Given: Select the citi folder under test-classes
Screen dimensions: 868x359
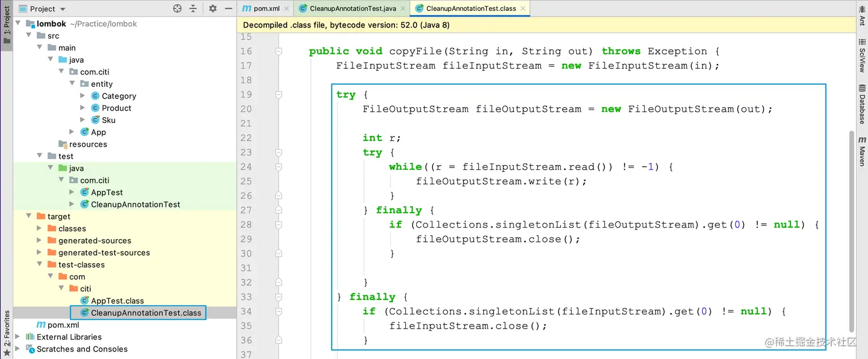Looking at the screenshot, I should pos(86,288).
